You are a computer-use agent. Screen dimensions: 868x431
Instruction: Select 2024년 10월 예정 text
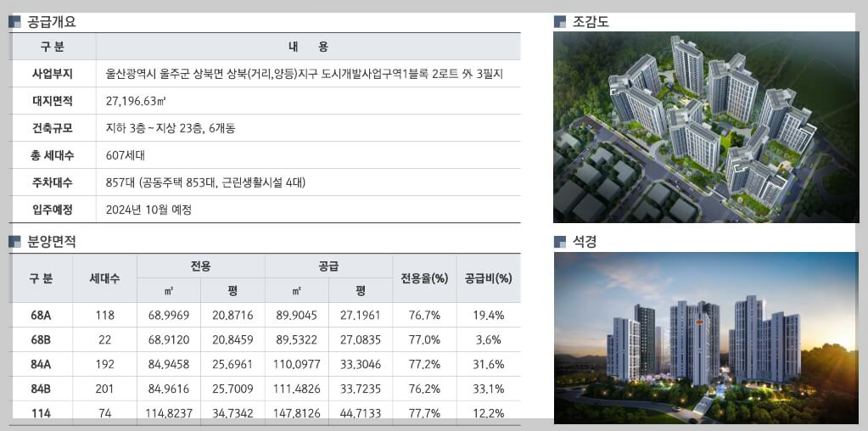point(148,210)
